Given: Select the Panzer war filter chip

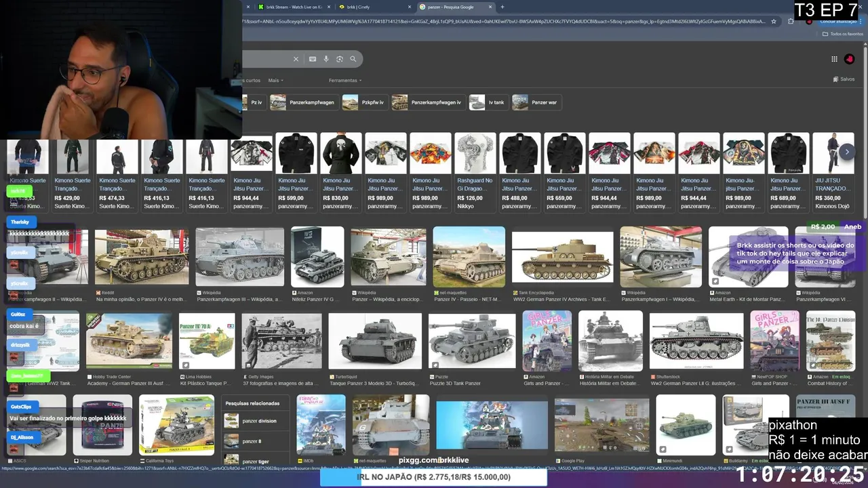Looking at the screenshot, I should pos(536,102).
